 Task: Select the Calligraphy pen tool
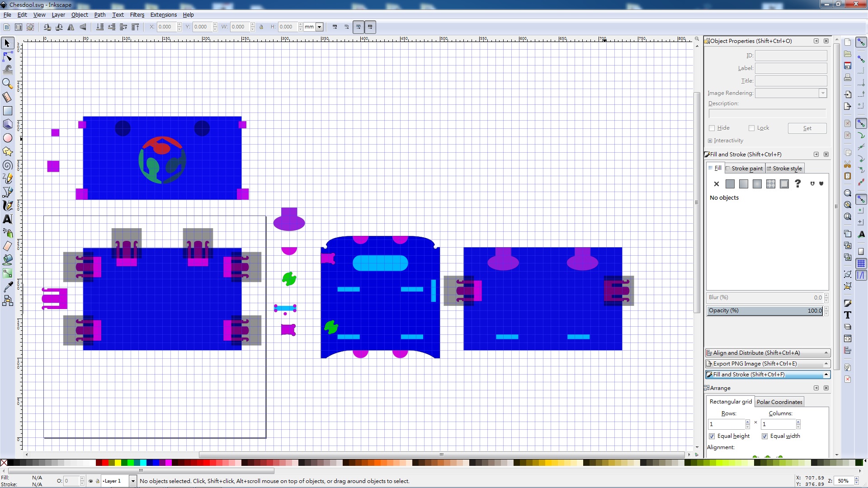coord(8,206)
